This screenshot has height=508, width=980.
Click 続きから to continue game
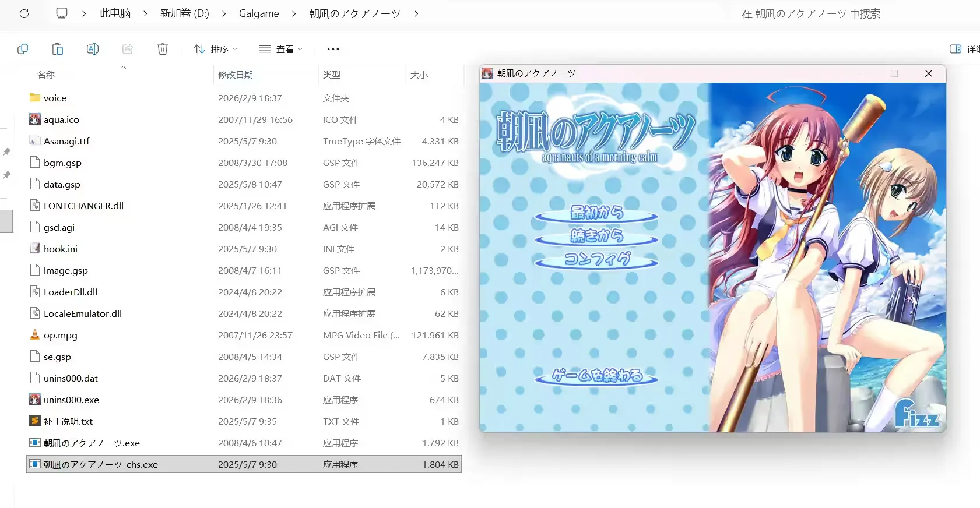[x=596, y=237]
